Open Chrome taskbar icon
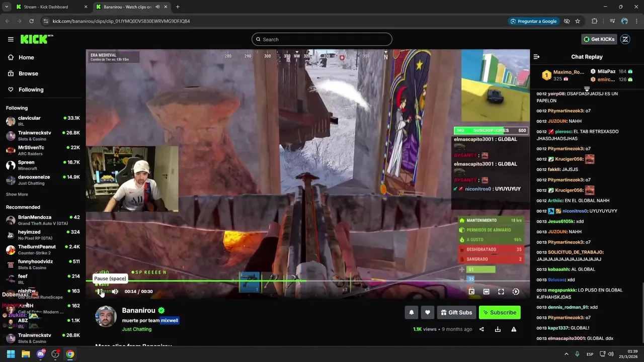Viewport: 644px width, 362px height. (70, 354)
